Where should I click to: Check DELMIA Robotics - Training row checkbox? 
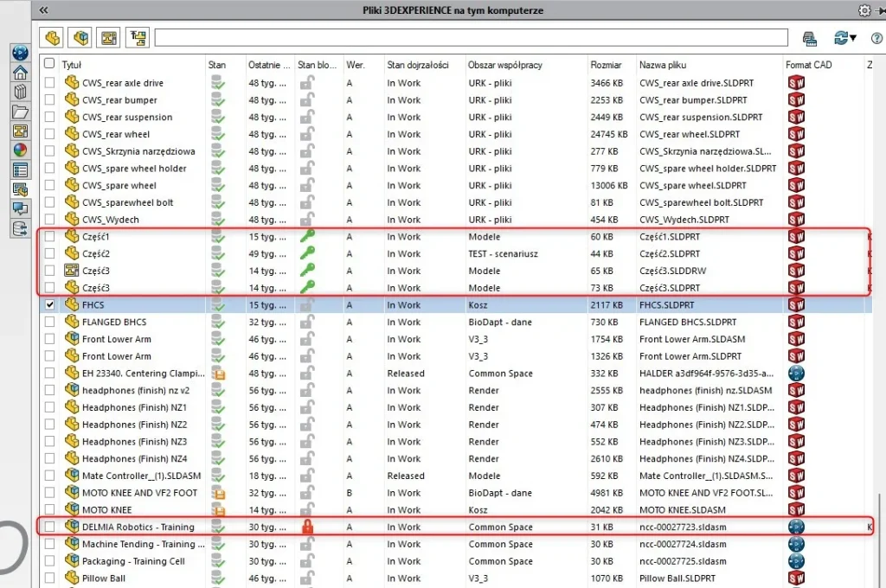[49, 527]
